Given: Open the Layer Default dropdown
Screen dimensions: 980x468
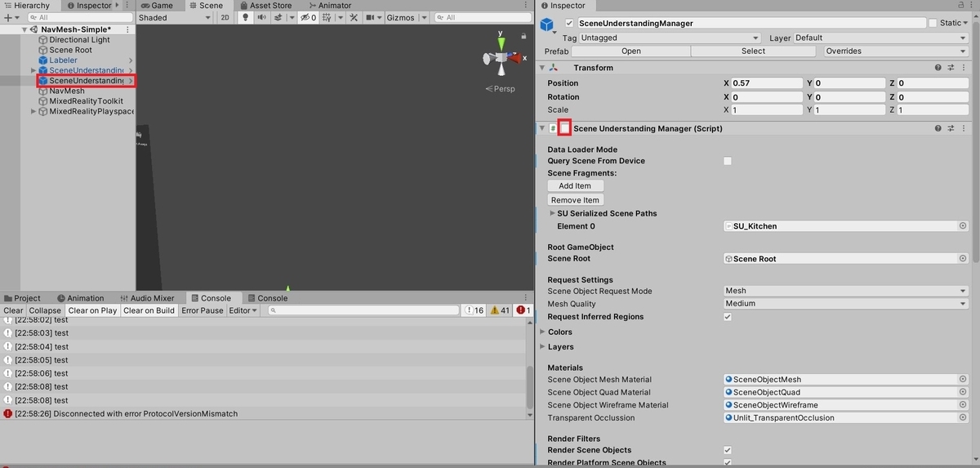Looking at the screenshot, I should [x=880, y=38].
